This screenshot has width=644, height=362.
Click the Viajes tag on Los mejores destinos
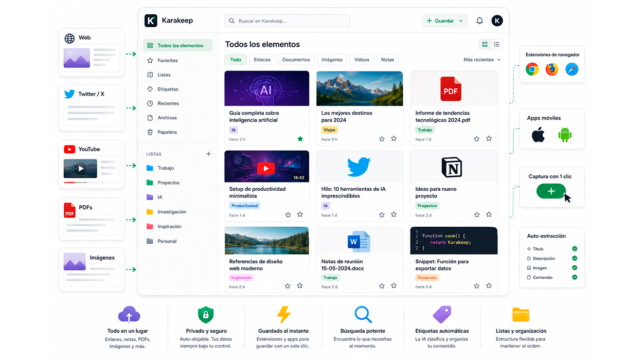tap(329, 130)
